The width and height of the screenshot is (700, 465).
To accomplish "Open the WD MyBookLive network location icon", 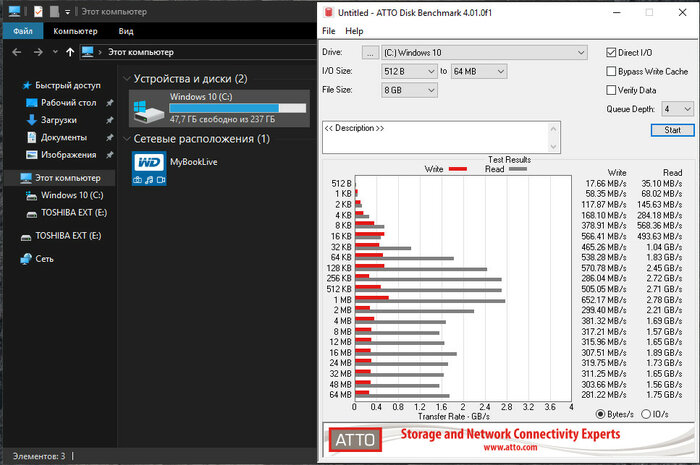I will pyautogui.click(x=149, y=168).
